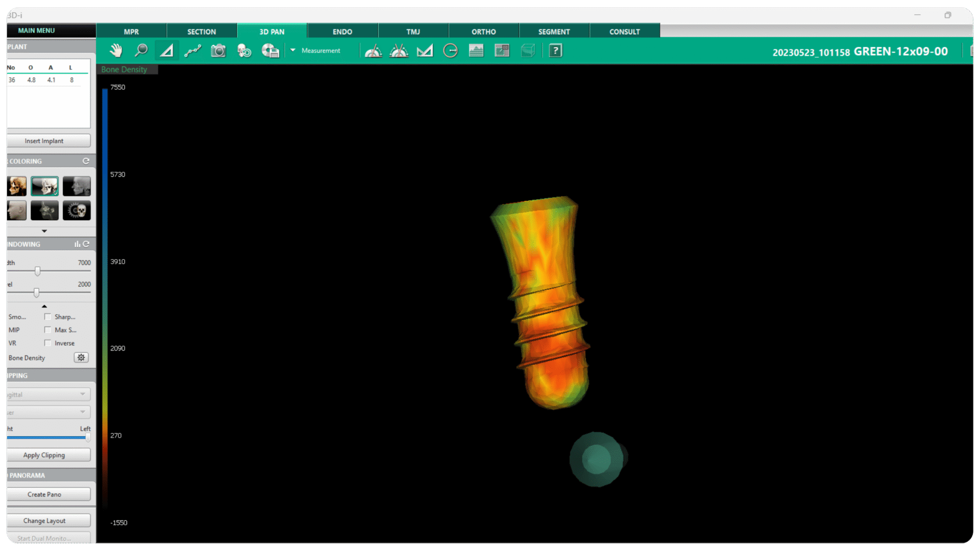Switch to the SEGMENT tab
This screenshot has width=980, height=551.
(554, 32)
